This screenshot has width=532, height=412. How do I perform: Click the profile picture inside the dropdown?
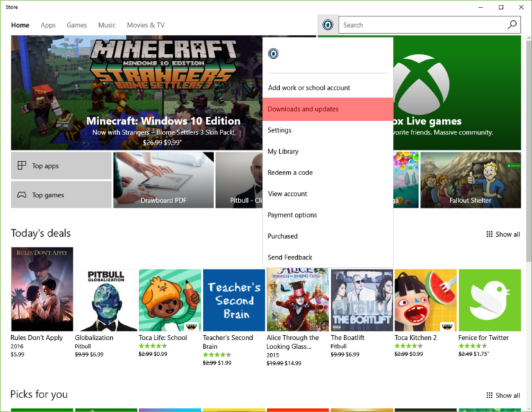click(x=274, y=53)
